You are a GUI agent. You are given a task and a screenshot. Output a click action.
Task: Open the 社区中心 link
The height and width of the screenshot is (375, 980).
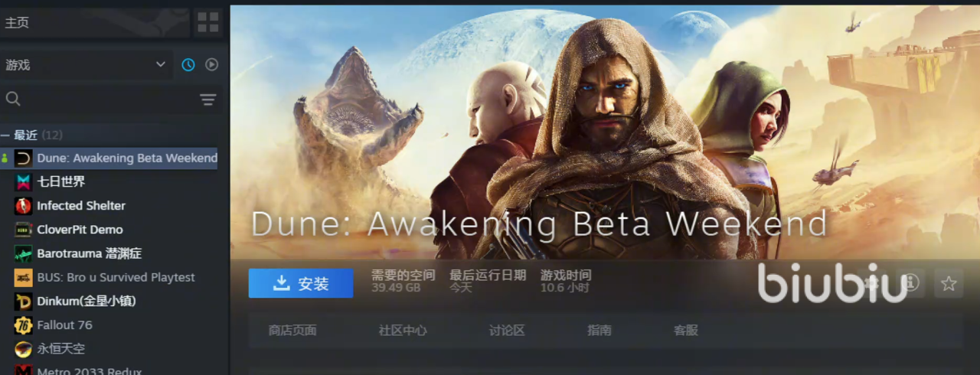[403, 331]
